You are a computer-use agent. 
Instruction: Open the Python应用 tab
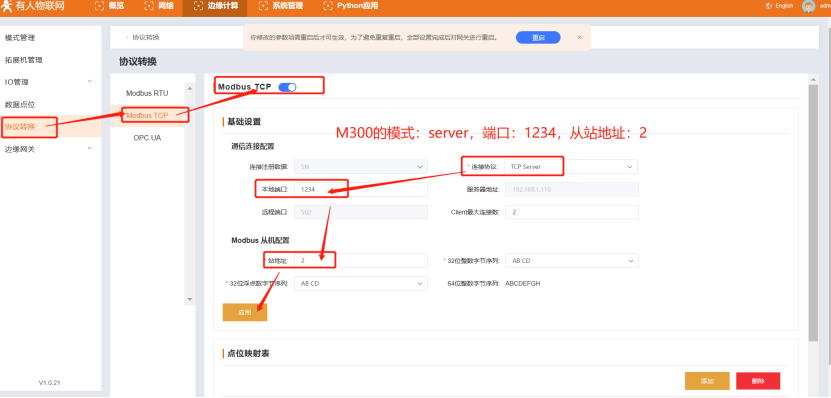[x=350, y=6]
